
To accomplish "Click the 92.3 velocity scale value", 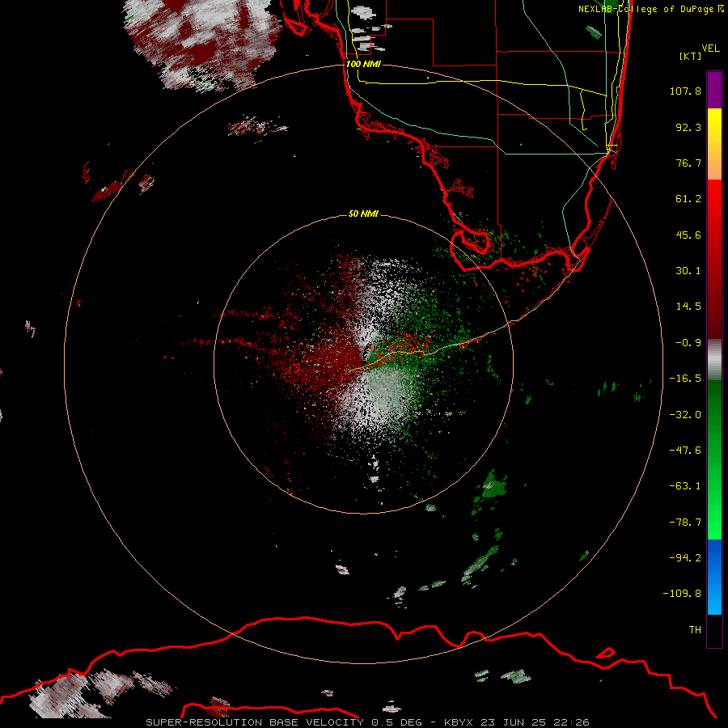I will (x=688, y=127).
